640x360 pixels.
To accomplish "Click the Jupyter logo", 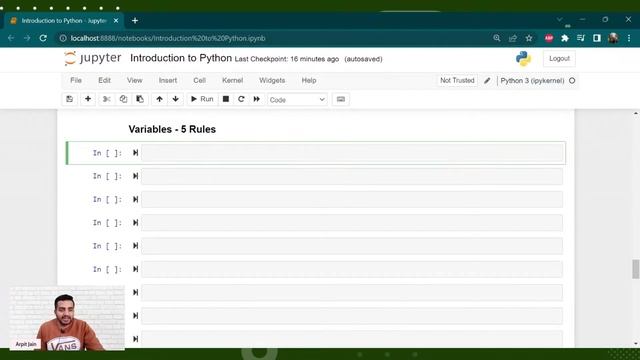I will (x=93, y=58).
